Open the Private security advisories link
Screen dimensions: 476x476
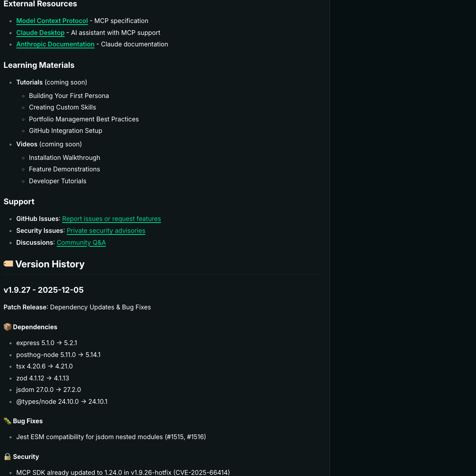coord(106,231)
